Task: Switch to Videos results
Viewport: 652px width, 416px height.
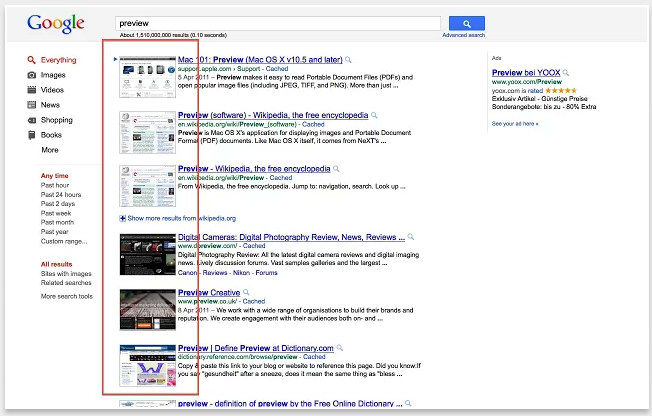Action: 52,90
